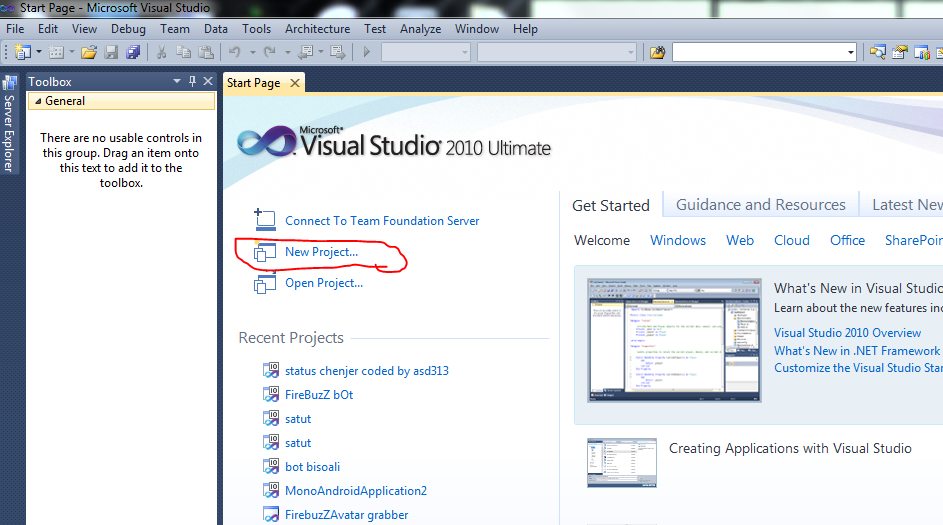
Task: Click the Find in Files binoculars icon
Action: pos(657,52)
